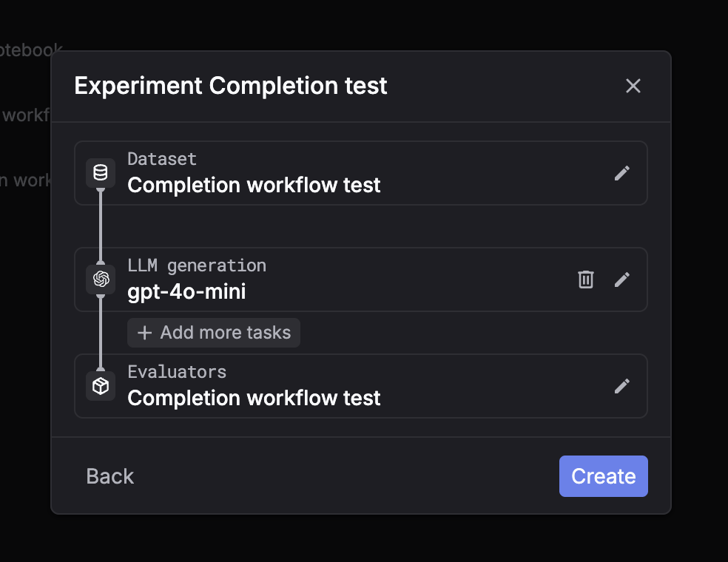Click the LLM generation label

point(197,265)
